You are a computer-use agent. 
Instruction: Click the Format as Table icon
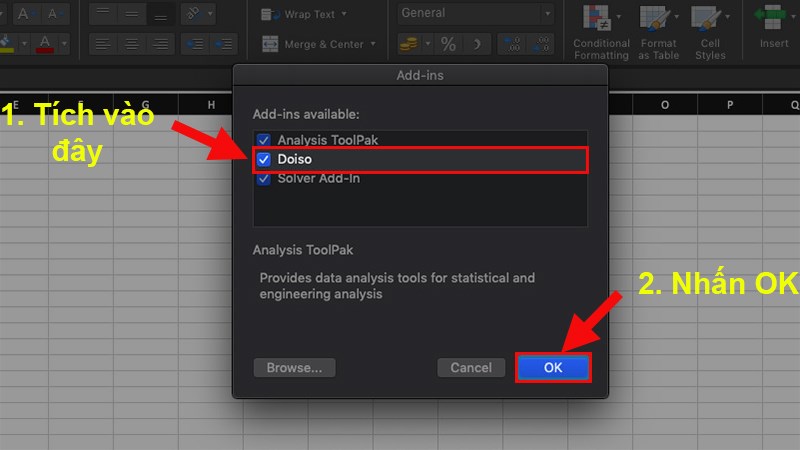tap(655, 18)
